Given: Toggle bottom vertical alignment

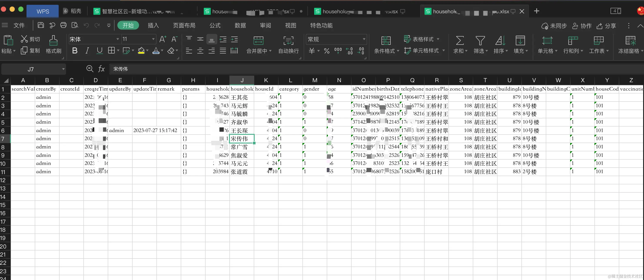Looking at the screenshot, I should [211, 39].
